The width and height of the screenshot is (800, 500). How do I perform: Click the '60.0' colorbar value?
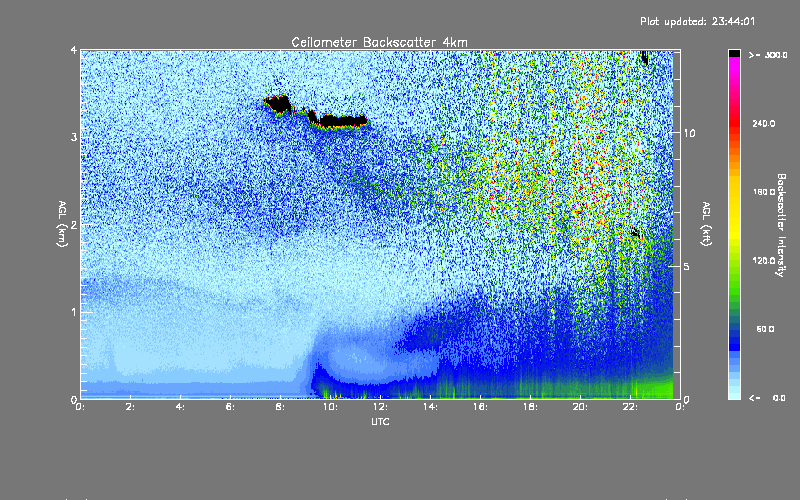(x=765, y=329)
